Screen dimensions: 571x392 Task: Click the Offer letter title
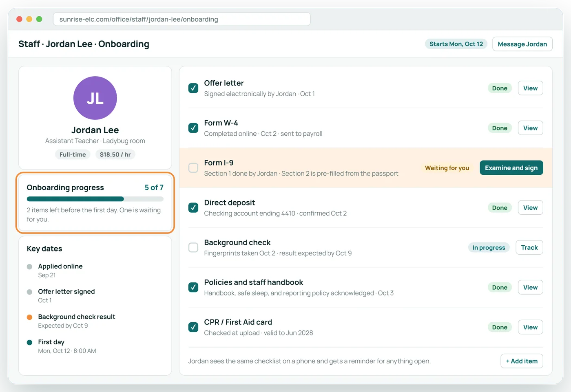click(x=224, y=83)
